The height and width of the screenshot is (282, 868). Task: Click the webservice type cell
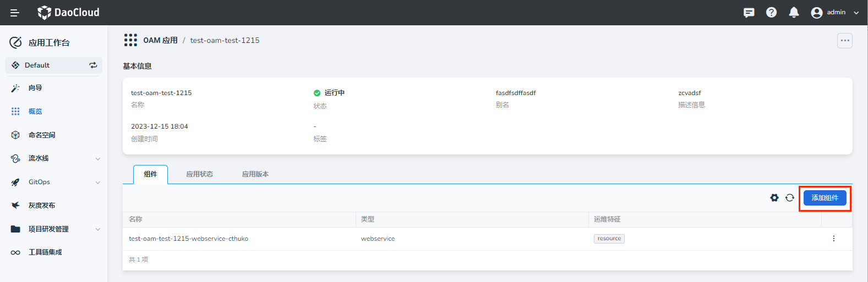pos(378,239)
